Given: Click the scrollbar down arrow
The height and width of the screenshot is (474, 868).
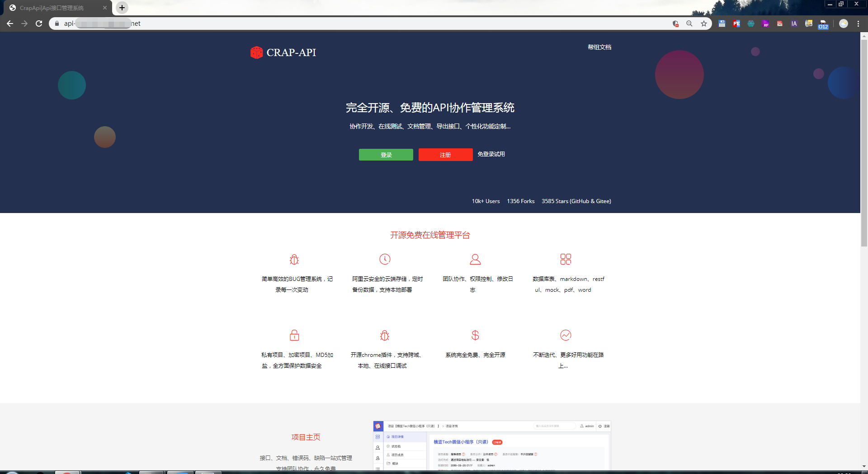Looking at the screenshot, I should pos(864,466).
